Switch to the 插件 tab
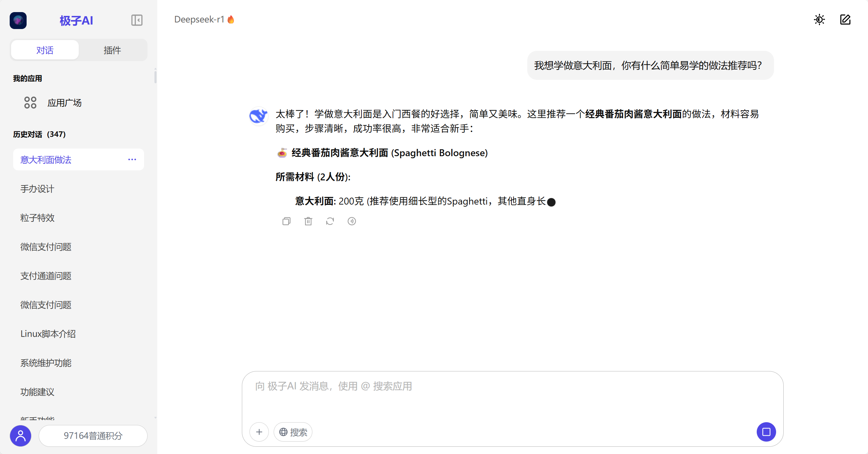This screenshot has height=454, width=868. [112, 50]
